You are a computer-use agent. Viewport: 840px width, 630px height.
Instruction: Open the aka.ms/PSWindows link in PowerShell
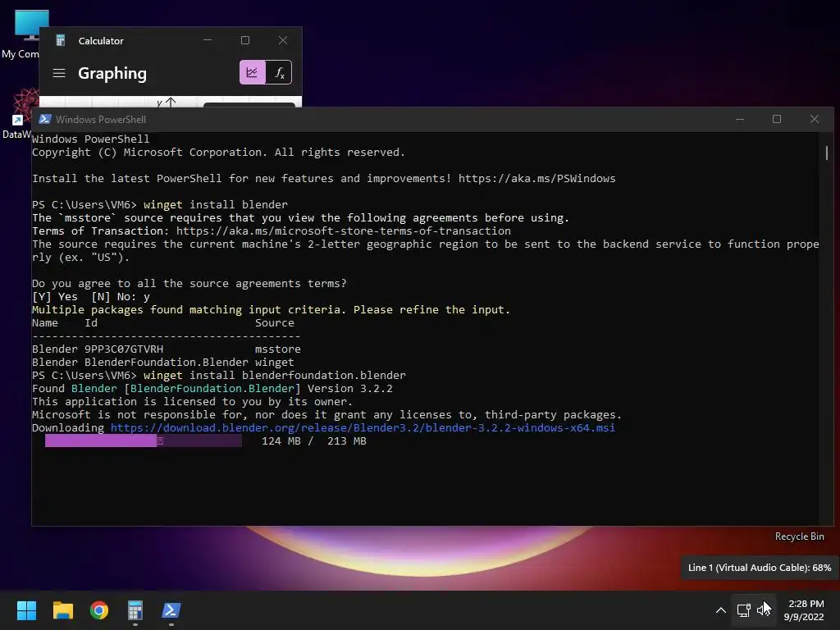(536, 178)
